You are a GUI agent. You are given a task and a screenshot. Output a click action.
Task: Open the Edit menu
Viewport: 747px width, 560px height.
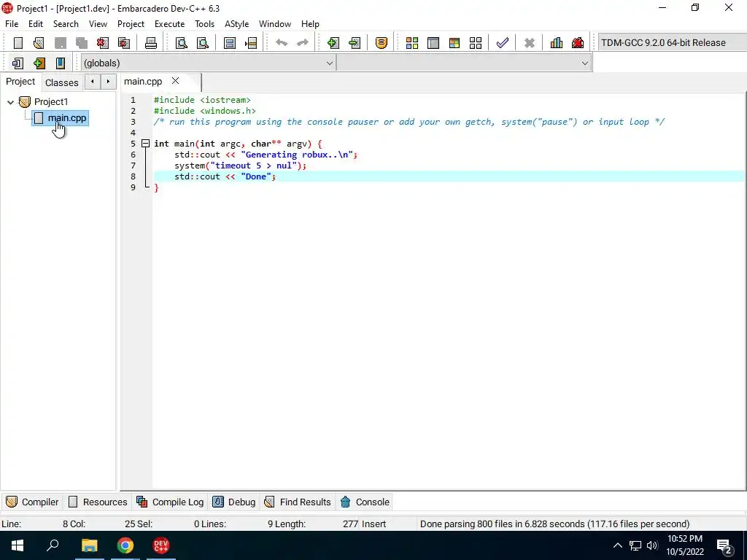click(36, 24)
